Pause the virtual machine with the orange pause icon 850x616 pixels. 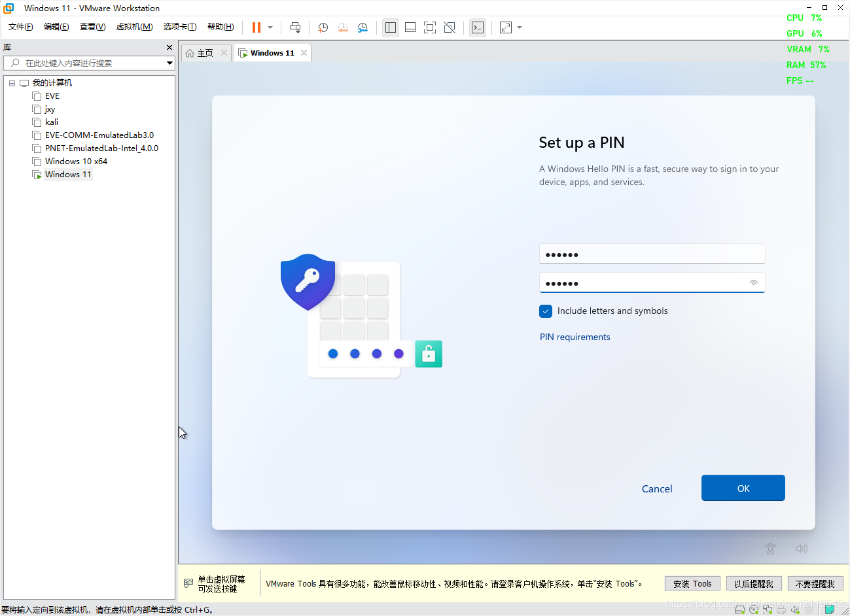tap(257, 27)
